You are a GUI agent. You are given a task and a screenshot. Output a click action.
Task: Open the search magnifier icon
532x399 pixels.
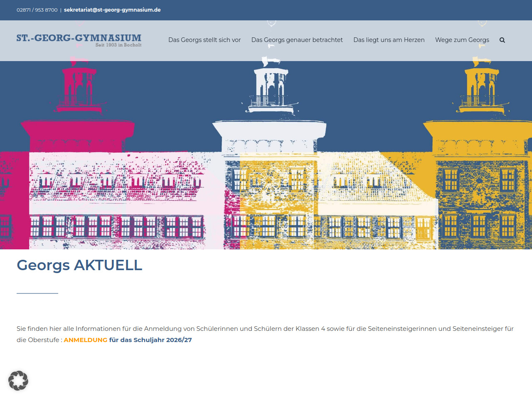pyautogui.click(x=502, y=40)
